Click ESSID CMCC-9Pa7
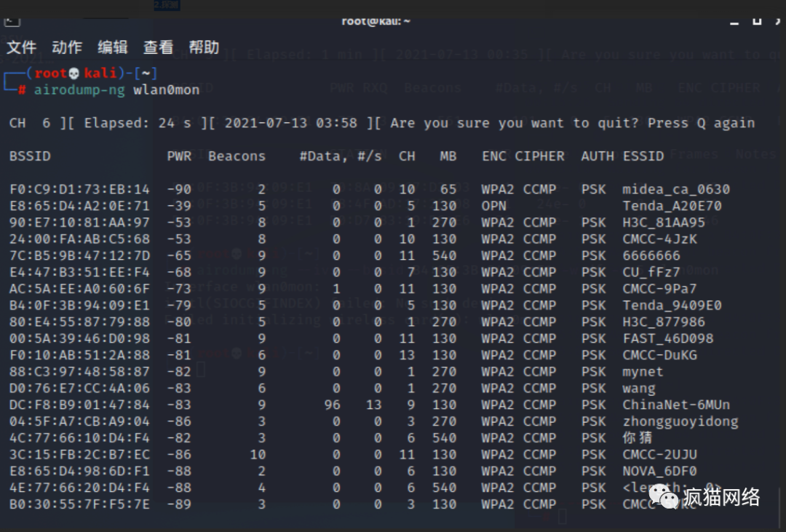Image resolution: width=786 pixels, height=532 pixels. [x=659, y=288]
